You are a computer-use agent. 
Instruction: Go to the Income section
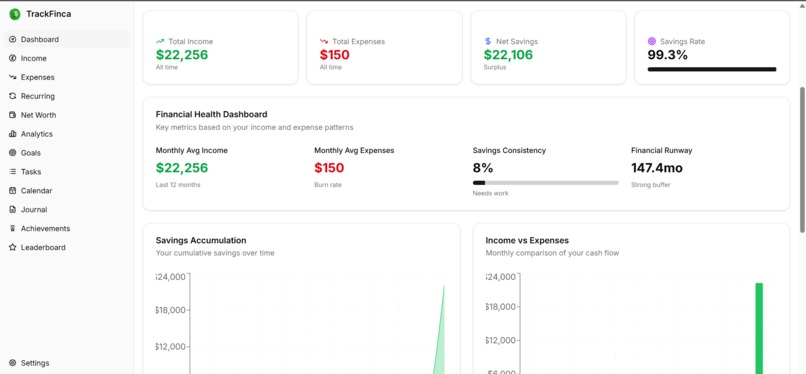(x=67, y=59)
